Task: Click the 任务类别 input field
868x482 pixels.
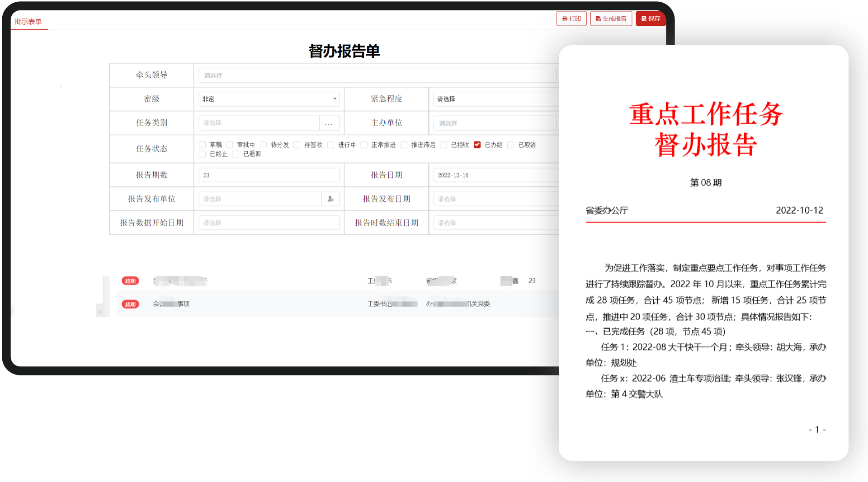Action: [x=259, y=123]
